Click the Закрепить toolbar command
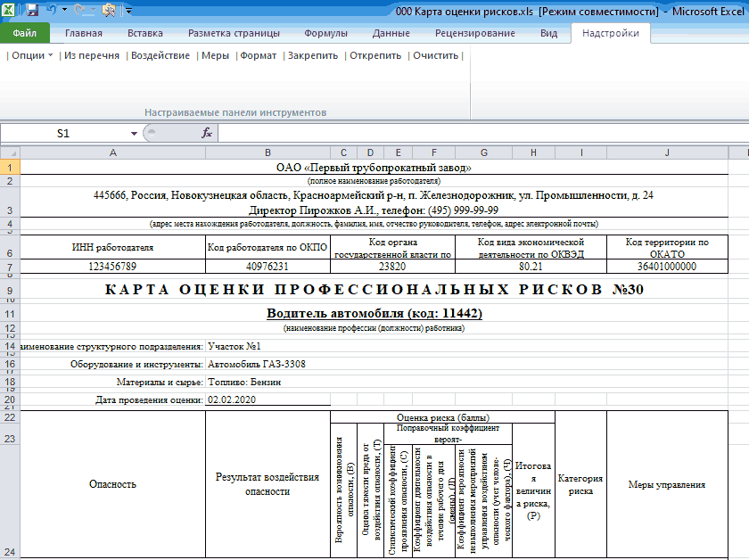 [x=313, y=55]
